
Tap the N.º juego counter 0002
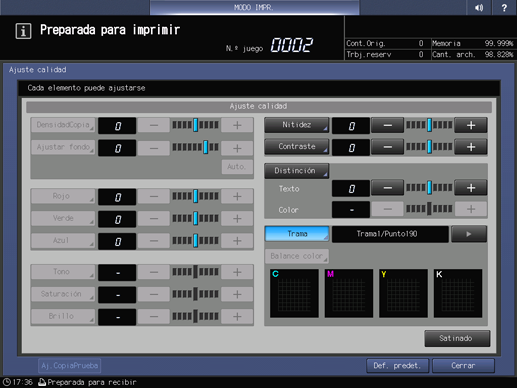click(292, 45)
